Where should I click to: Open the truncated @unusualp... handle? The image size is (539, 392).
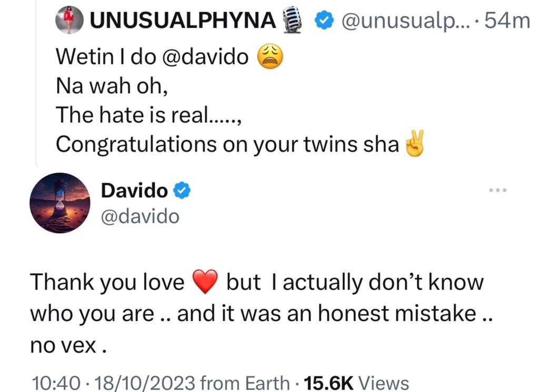coord(405,21)
